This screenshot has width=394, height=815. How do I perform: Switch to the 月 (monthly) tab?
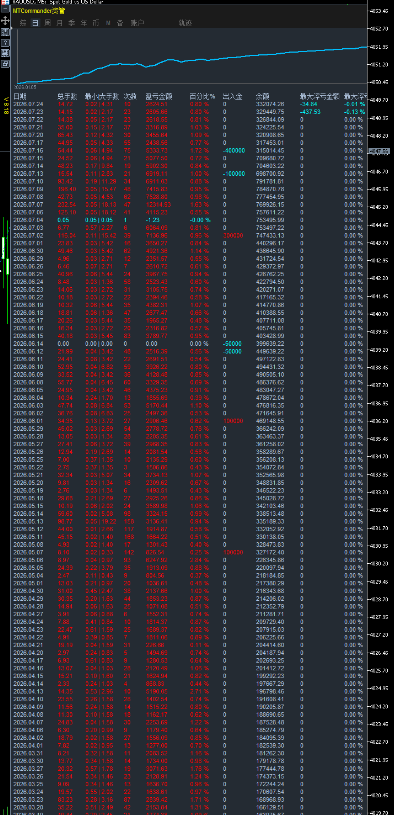(x=59, y=23)
